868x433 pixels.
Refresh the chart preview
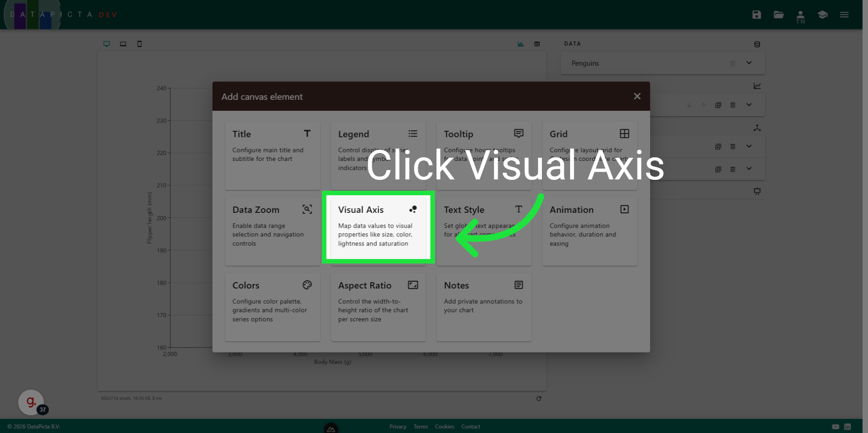click(539, 399)
